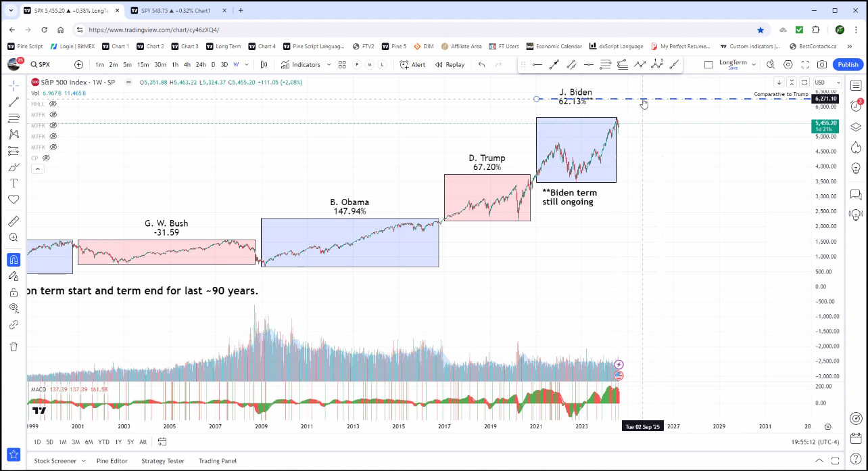Expand the time interval dropdown chevron

click(x=247, y=65)
